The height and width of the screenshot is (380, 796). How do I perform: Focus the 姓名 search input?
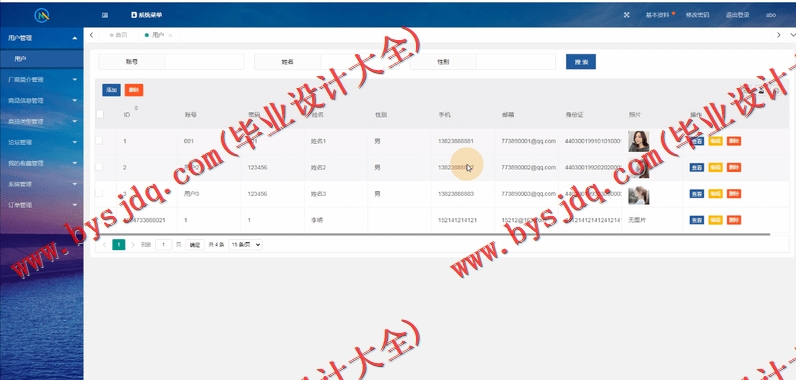click(360, 62)
